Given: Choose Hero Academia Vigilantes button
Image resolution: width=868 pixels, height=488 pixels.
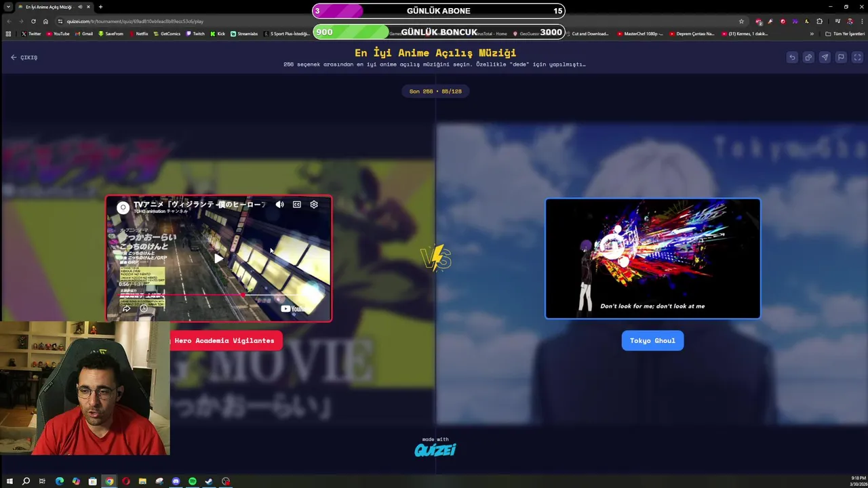Looking at the screenshot, I should [224, 340].
